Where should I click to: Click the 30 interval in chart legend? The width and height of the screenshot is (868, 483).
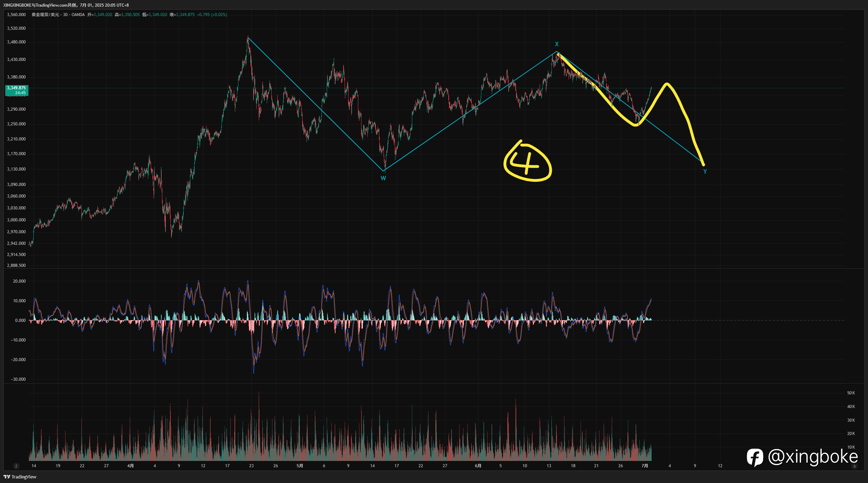pos(65,15)
